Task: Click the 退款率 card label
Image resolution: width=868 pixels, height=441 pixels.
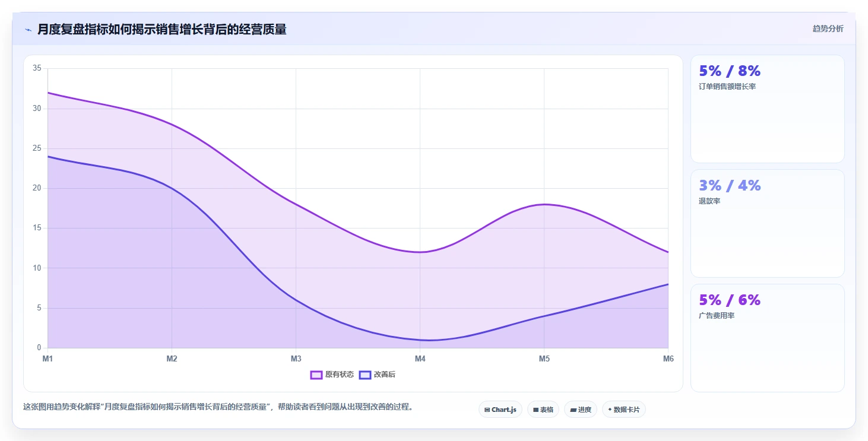Action: pyautogui.click(x=709, y=201)
